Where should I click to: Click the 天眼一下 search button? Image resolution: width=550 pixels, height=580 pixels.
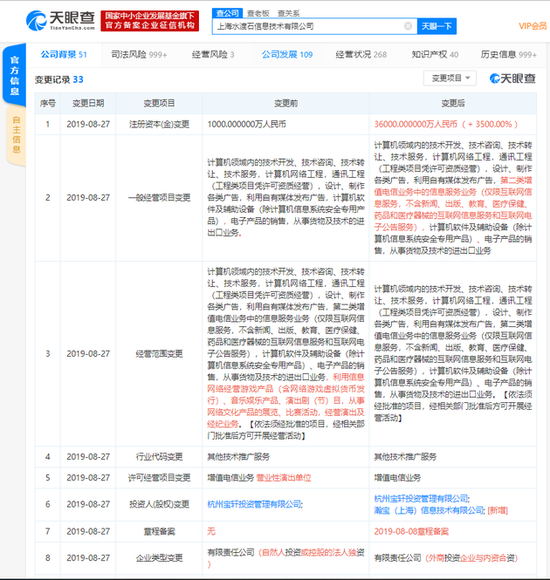(436, 26)
